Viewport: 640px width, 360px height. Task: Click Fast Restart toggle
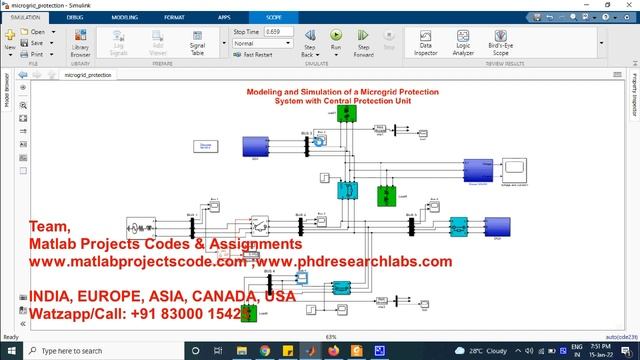tap(253, 55)
